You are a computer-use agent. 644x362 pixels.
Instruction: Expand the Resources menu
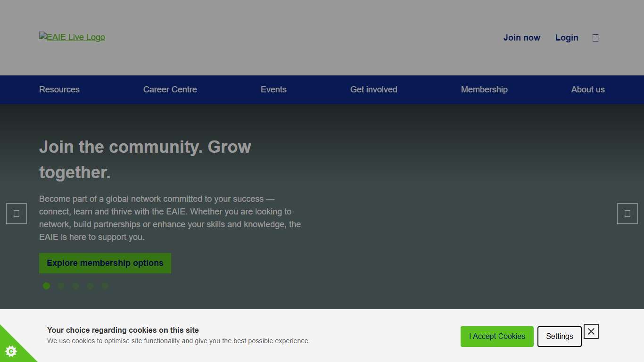pos(59,90)
